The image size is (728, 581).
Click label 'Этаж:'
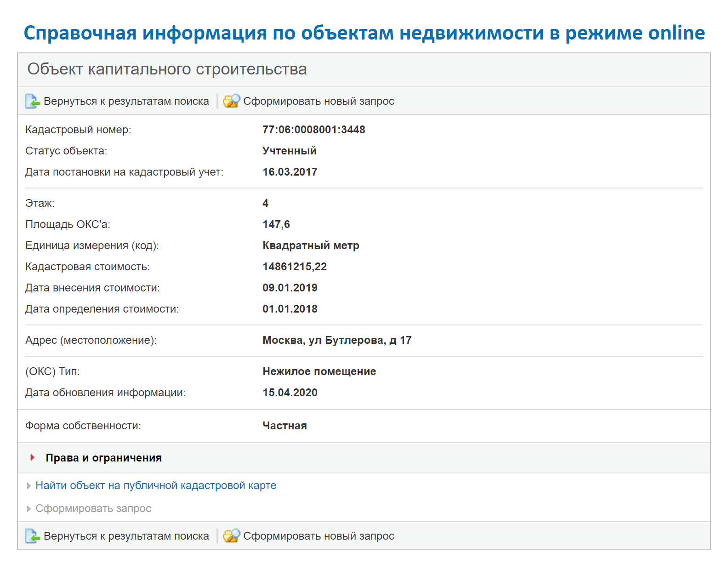coord(40,203)
